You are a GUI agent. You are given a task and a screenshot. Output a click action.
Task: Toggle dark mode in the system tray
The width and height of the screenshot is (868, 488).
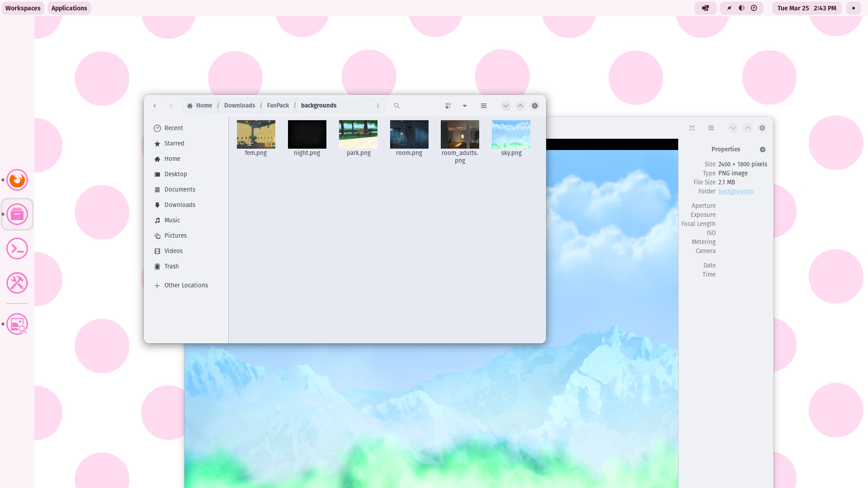[x=741, y=8]
